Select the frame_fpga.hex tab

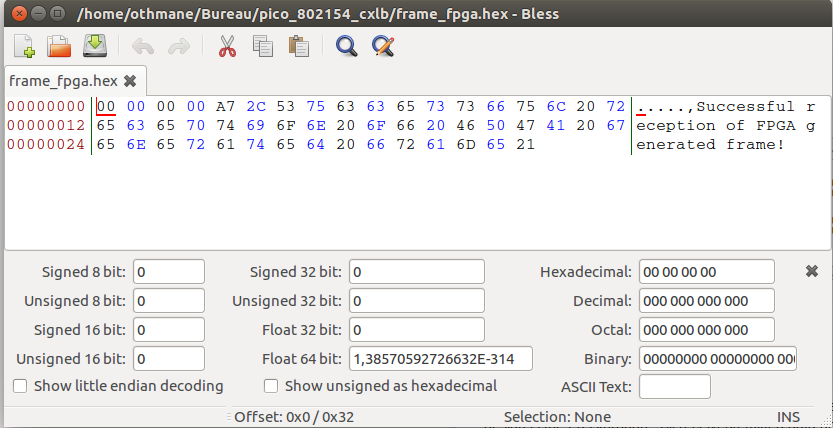point(62,80)
